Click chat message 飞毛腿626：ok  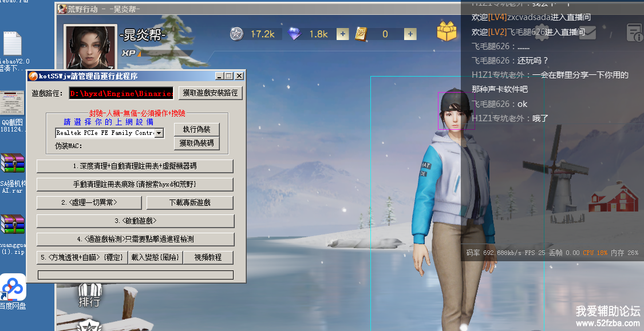499,104
